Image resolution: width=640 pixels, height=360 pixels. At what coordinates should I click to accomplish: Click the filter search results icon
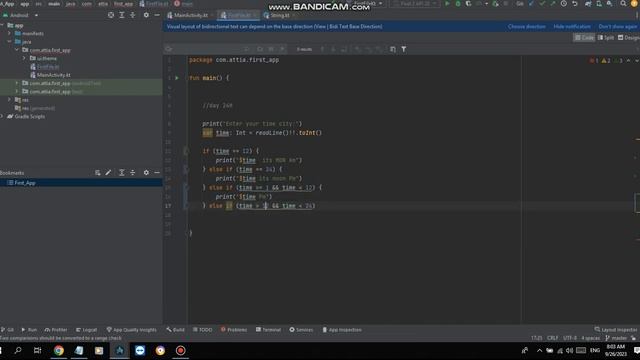tap(404, 49)
